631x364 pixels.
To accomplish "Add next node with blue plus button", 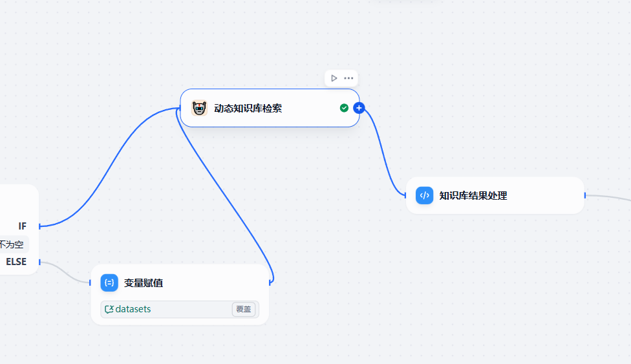I will [359, 108].
